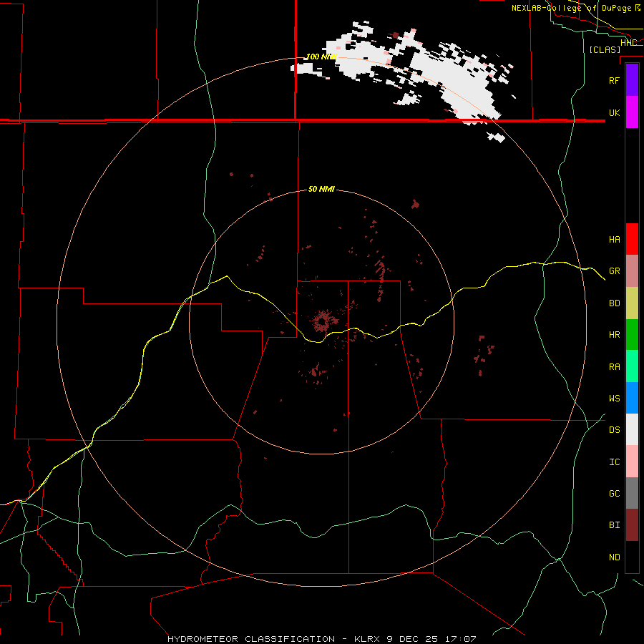
Task: Click the RA legend label
Action: pyautogui.click(x=614, y=367)
